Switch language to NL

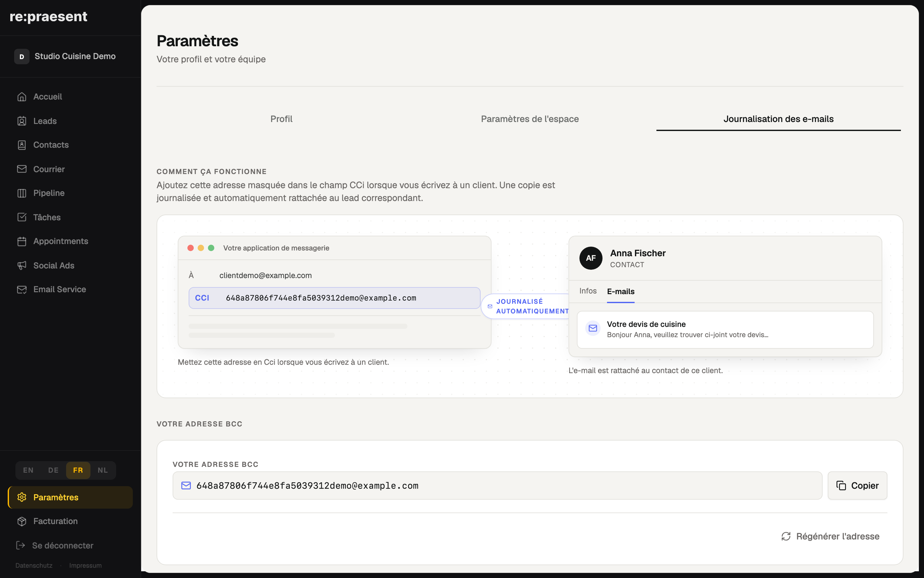click(103, 470)
